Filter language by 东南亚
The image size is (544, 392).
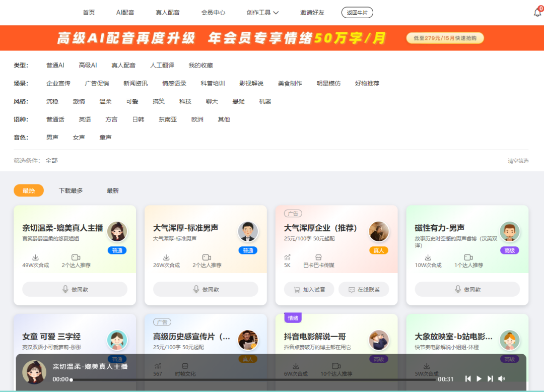tap(168, 119)
